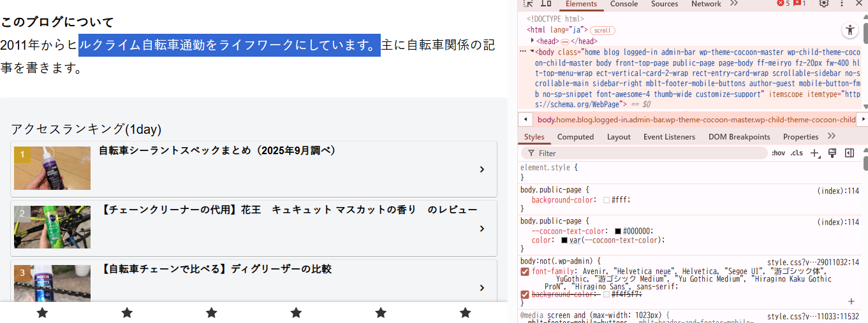Open the Network tab

pyautogui.click(x=706, y=4)
